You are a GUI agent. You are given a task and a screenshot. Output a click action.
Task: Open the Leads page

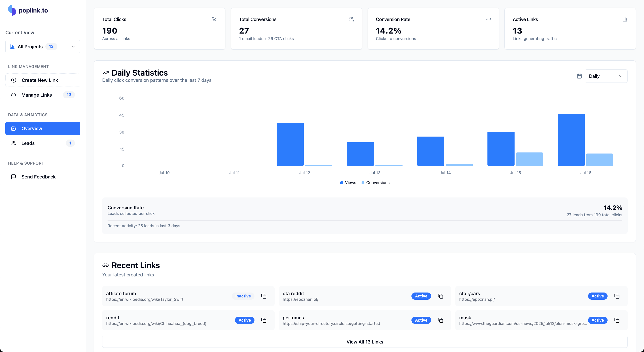[x=43, y=143]
